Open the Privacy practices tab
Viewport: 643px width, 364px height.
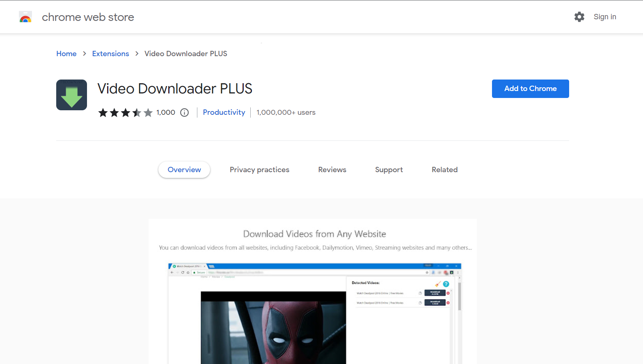tap(259, 169)
